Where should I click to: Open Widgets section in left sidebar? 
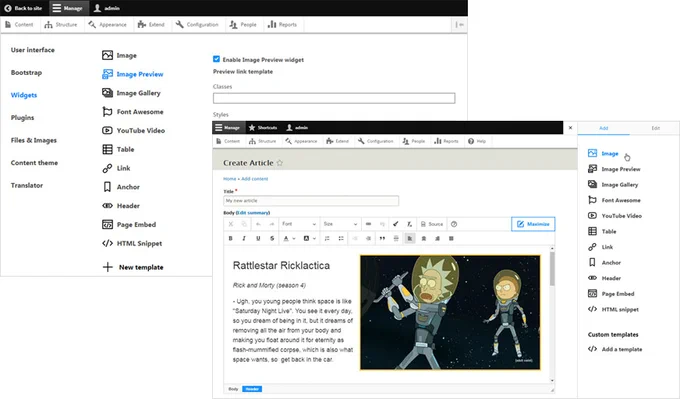24,95
